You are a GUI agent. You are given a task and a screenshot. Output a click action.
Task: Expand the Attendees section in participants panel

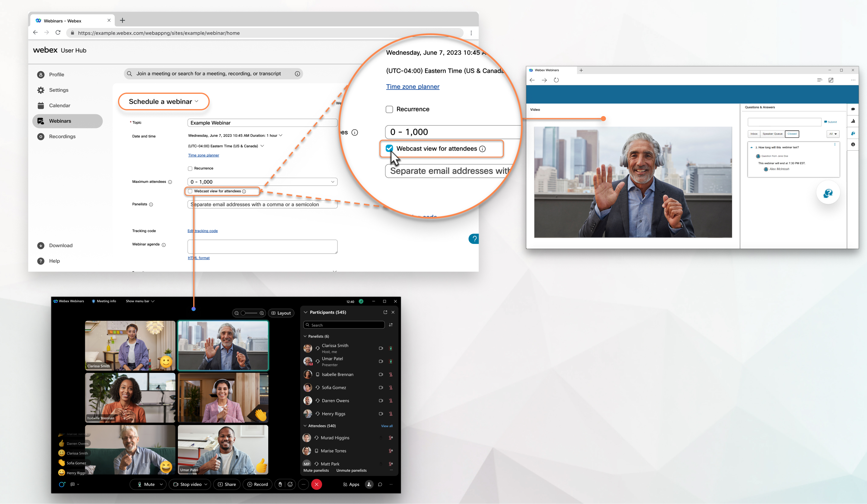click(306, 426)
